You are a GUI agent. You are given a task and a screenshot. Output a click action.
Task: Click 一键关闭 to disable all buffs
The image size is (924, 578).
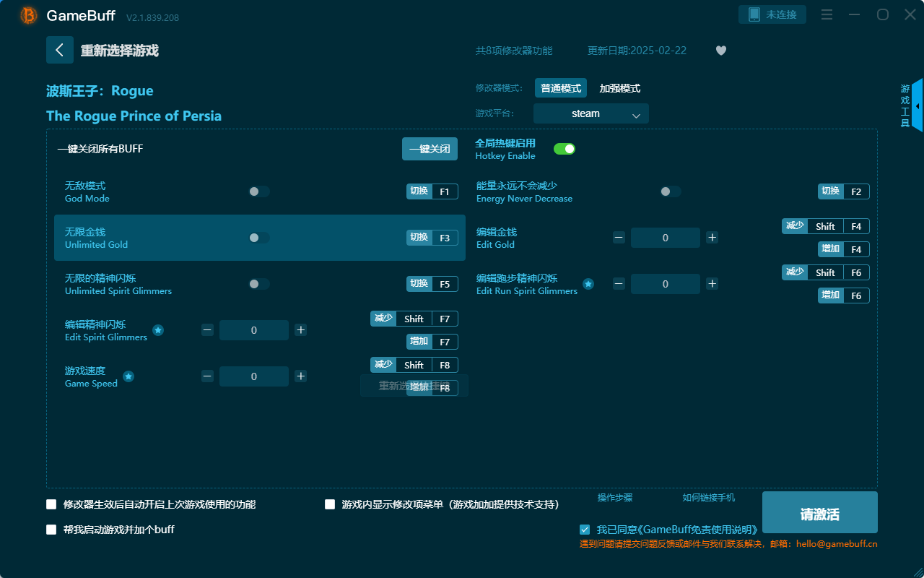(430, 148)
